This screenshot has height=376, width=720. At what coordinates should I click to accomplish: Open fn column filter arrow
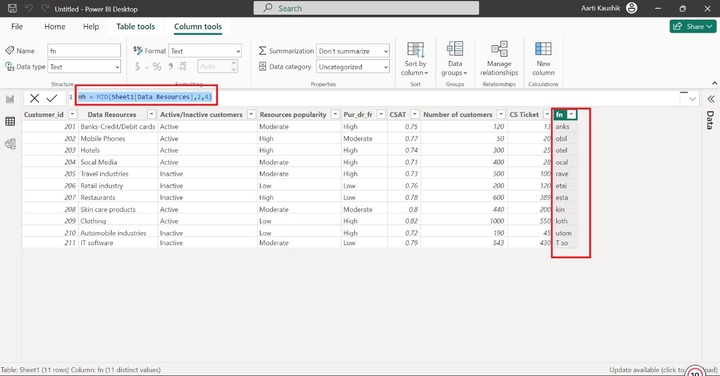tap(571, 114)
